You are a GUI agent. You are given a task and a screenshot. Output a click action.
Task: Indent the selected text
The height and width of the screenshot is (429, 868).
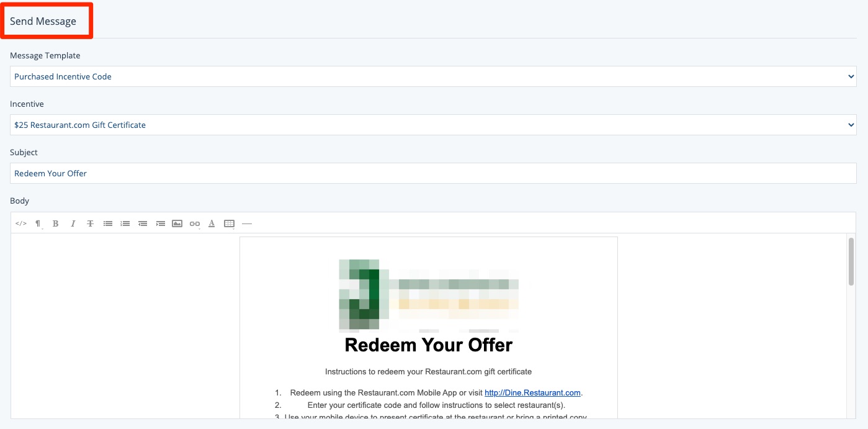coord(160,224)
